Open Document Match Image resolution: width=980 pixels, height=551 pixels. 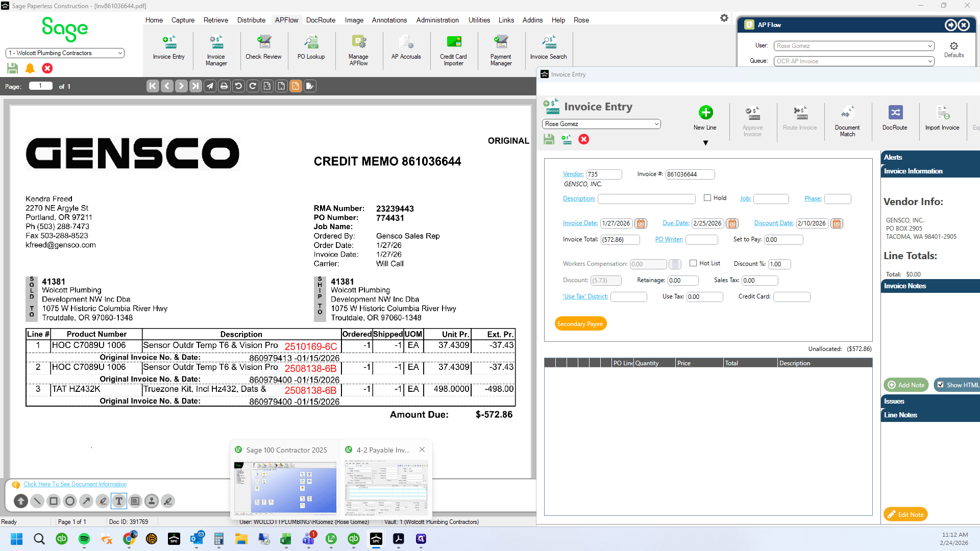click(847, 121)
